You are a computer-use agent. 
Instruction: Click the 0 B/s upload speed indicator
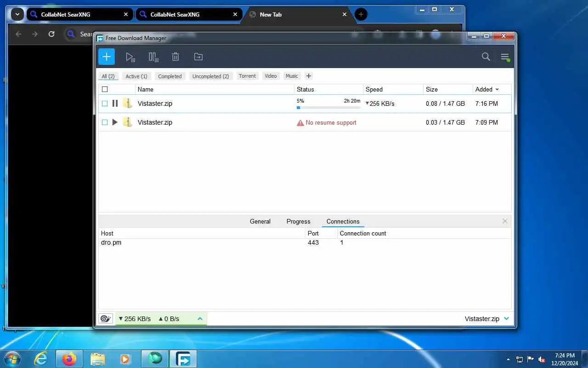(x=169, y=318)
